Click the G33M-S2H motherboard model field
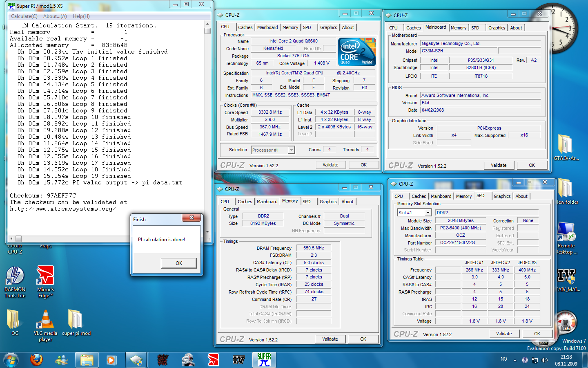The height and width of the screenshot is (368, 588). coord(459,51)
